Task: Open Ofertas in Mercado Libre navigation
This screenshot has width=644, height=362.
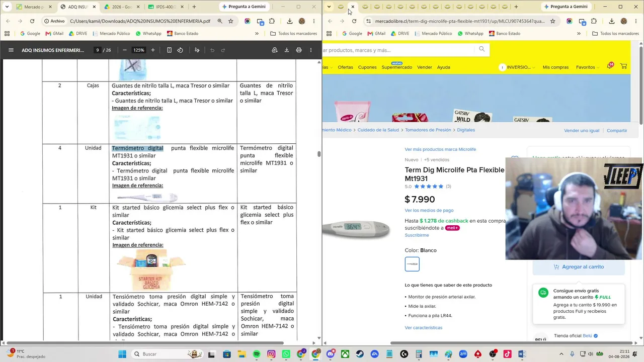Action: (345, 67)
